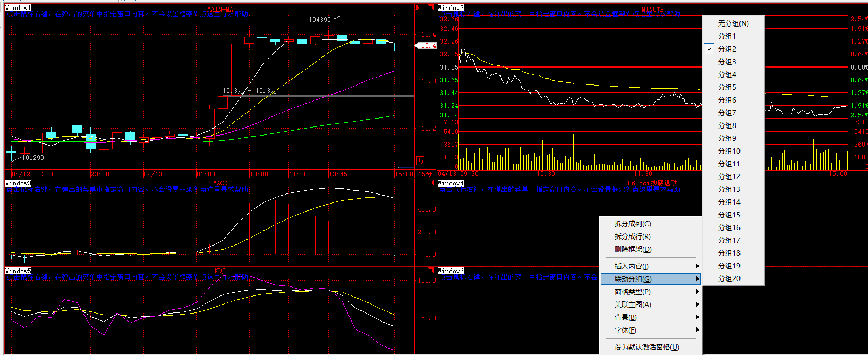Click the blue help link in Window4
The width and height of the screenshot is (868, 355).
[559, 189]
